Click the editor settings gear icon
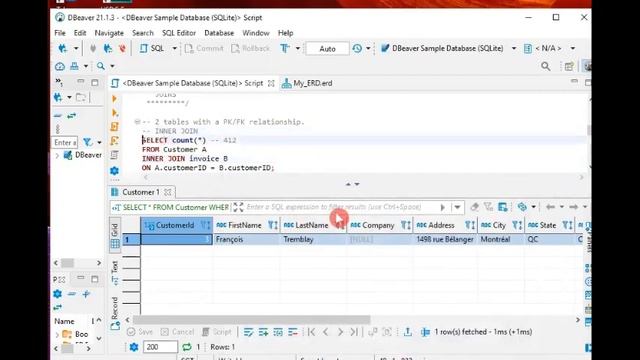 coord(115,171)
